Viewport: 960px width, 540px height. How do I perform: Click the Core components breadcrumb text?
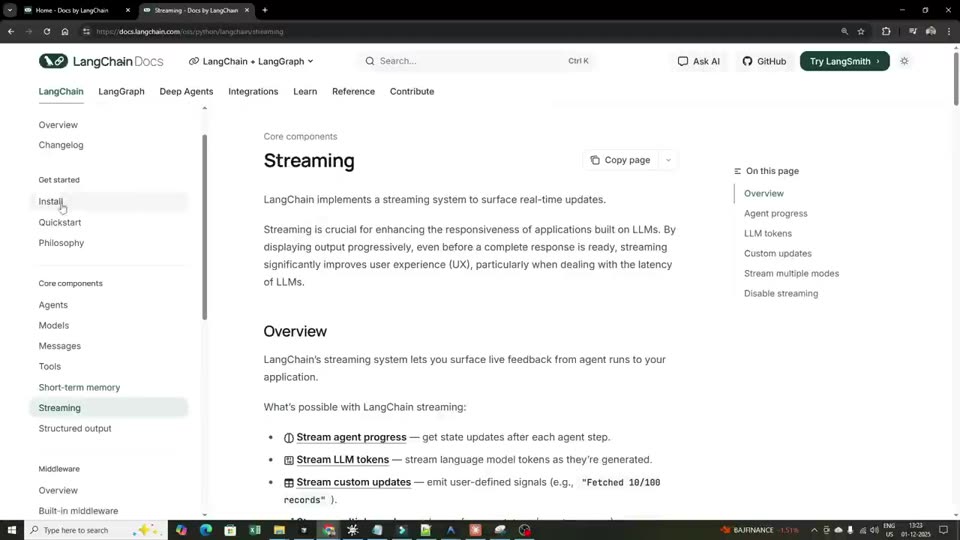(x=300, y=137)
